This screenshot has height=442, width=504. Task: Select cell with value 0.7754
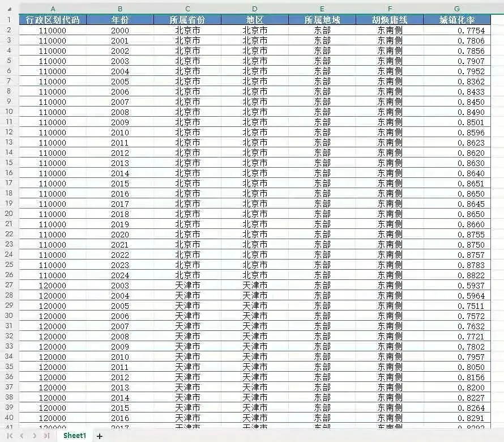[457, 31]
